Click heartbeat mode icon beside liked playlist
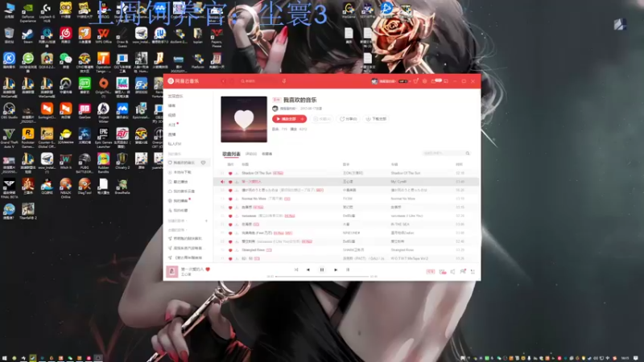This screenshot has width=644, height=362. [x=204, y=163]
